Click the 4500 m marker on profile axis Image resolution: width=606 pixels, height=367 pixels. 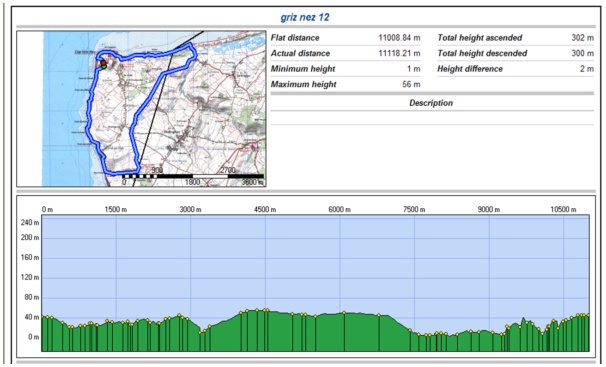[265, 209]
